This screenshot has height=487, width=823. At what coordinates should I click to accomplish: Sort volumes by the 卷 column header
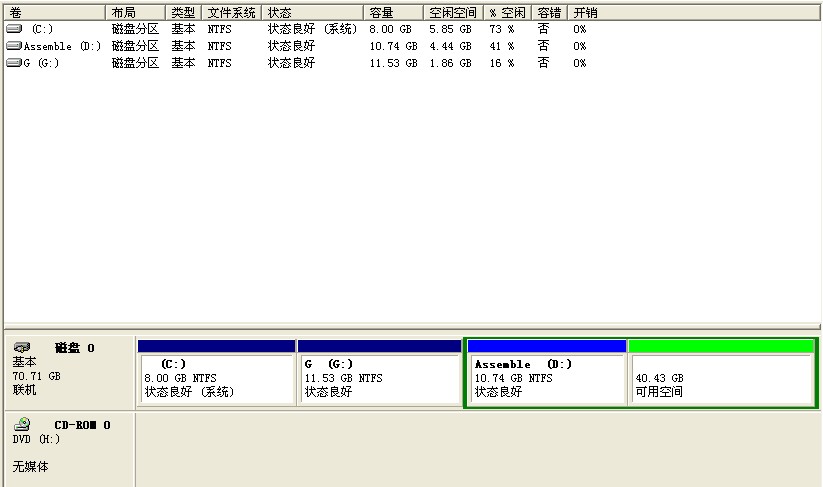point(54,13)
